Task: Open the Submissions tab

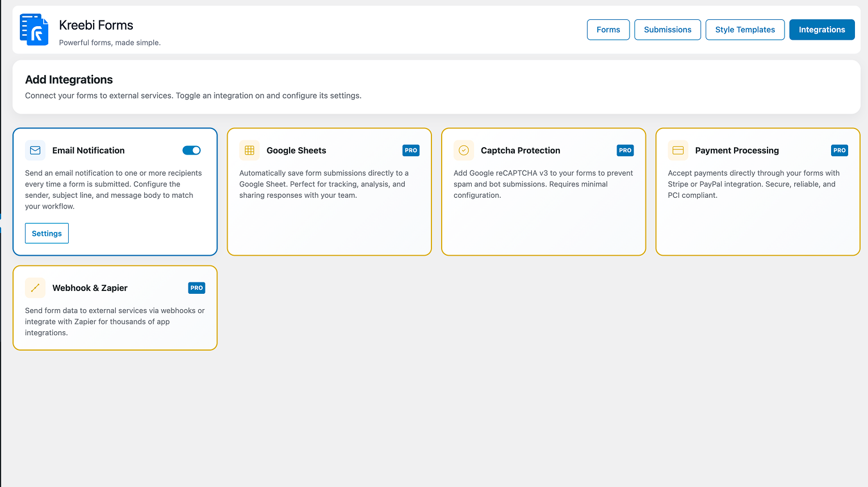Action: pos(667,30)
